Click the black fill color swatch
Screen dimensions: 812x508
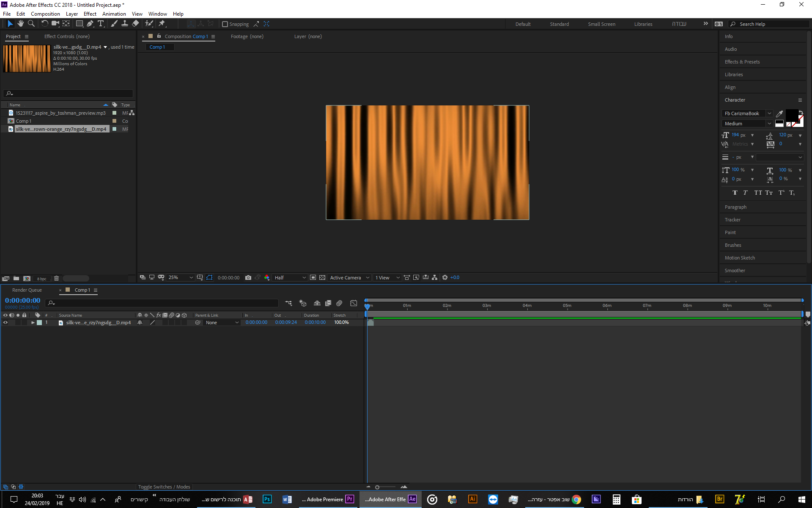point(791,115)
